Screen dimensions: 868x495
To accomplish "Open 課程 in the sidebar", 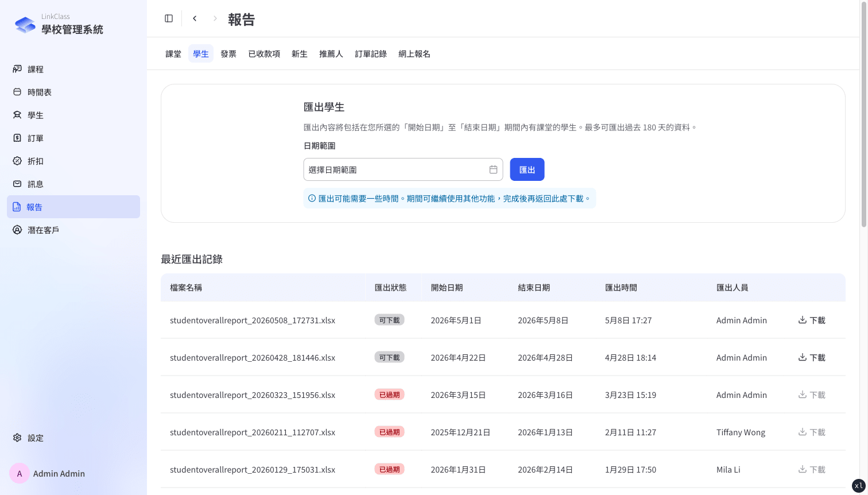I will [x=73, y=69].
